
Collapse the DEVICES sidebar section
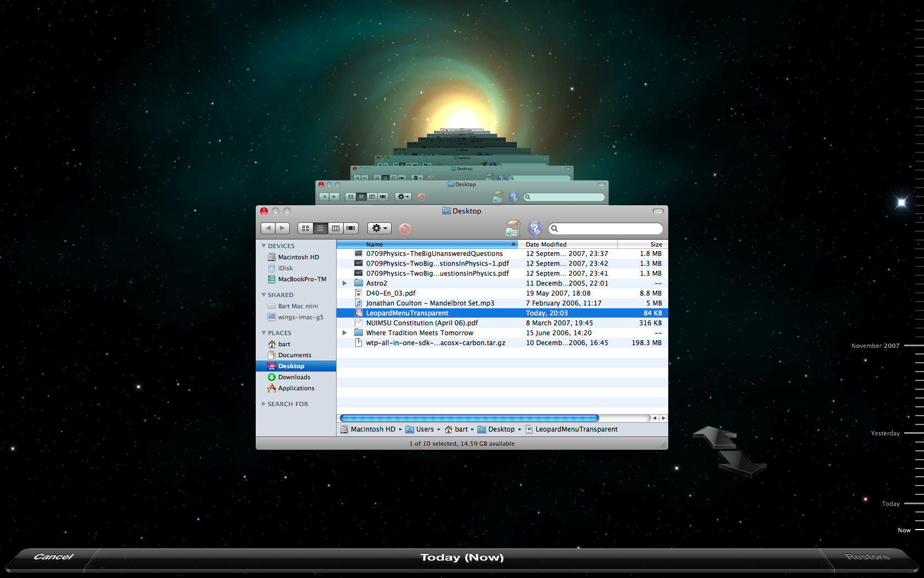click(264, 246)
